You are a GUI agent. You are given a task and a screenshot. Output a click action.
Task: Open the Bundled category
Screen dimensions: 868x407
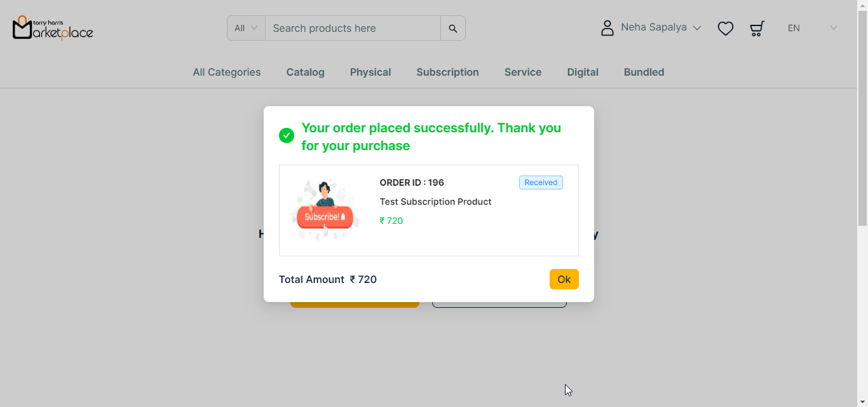644,72
